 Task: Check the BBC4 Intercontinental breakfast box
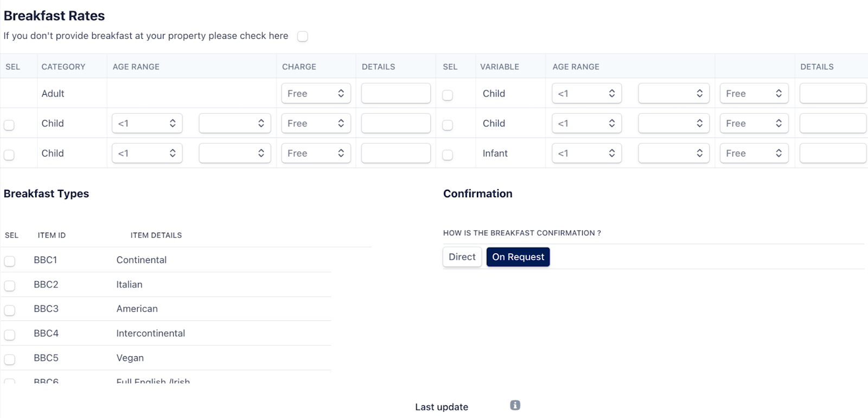pos(10,335)
